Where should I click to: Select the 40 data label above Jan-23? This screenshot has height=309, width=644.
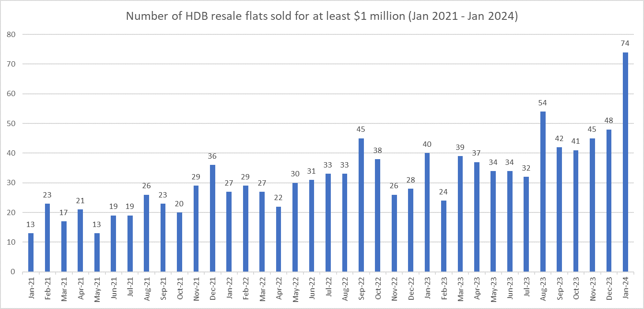pyautogui.click(x=427, y=144)
